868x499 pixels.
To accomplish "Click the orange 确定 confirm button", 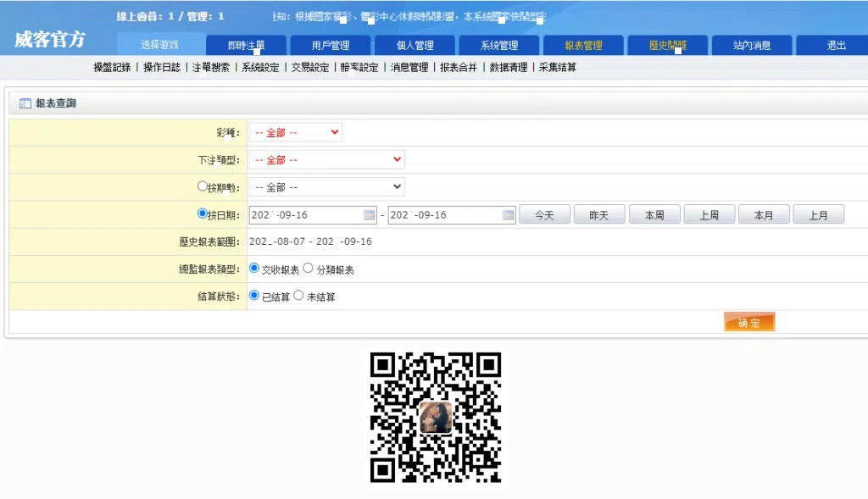I will click(749, 322).
